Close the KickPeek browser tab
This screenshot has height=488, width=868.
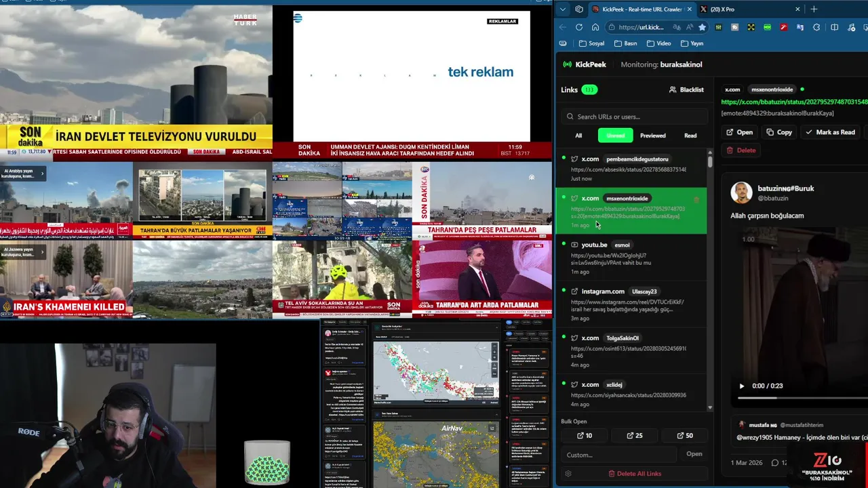(690, 9)
